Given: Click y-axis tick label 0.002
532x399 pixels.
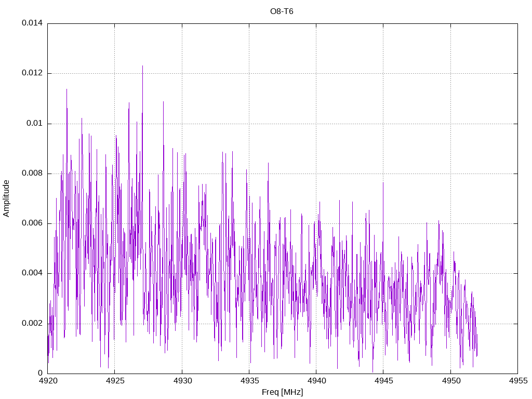Looking at the screenshot, I should [x=32, y=323].
